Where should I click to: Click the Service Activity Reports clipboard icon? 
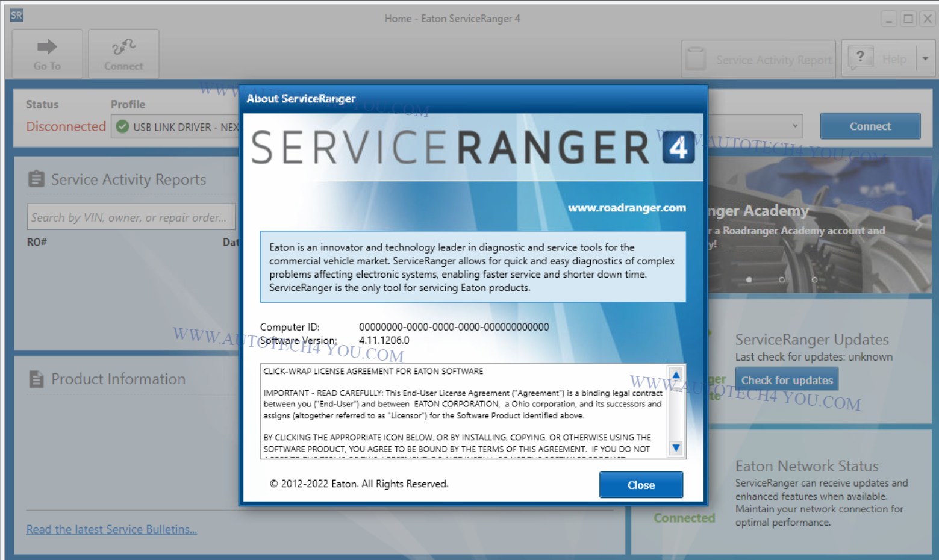pyautogui.click(x=36, y=179)
